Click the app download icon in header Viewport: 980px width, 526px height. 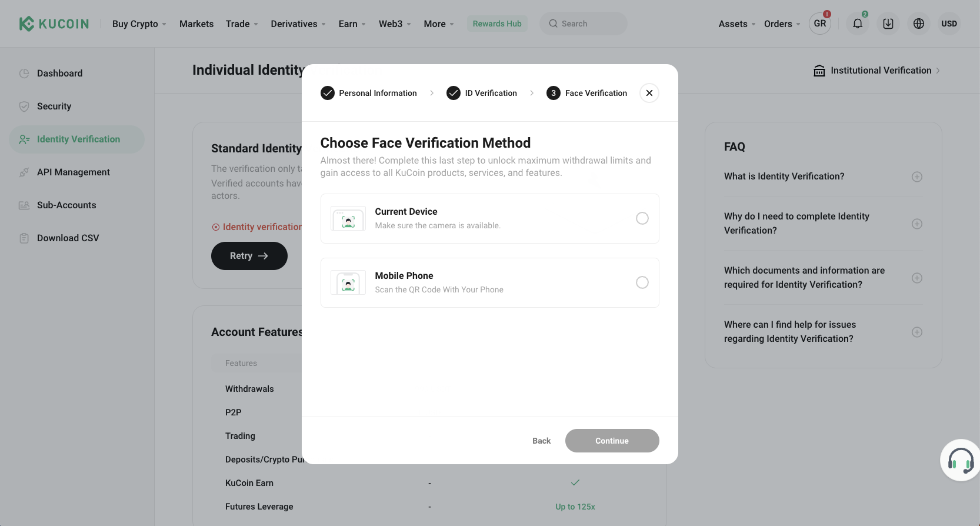(888, 24)
